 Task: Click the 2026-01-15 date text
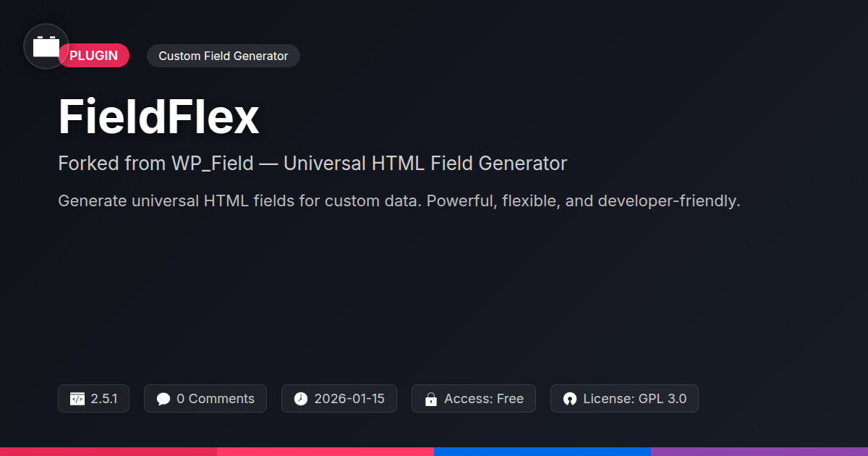349,399
